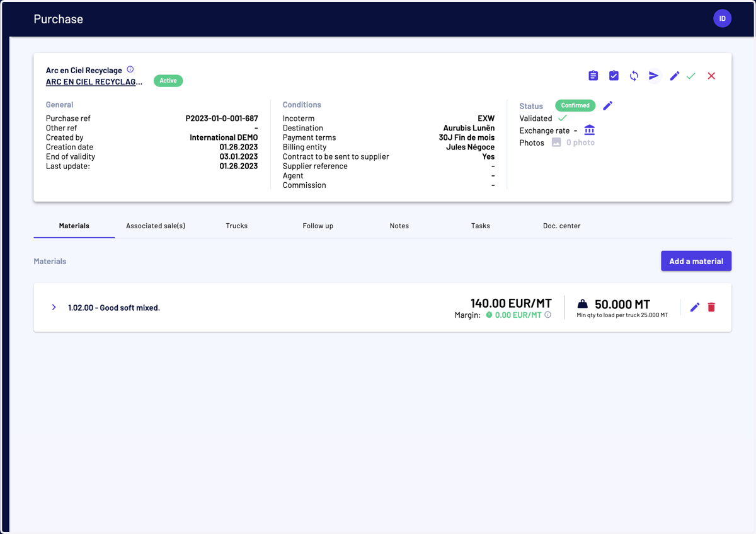Screen dimensions: 756x534
Task: Click the green checkmark action icon
Action: pos(691,76)
